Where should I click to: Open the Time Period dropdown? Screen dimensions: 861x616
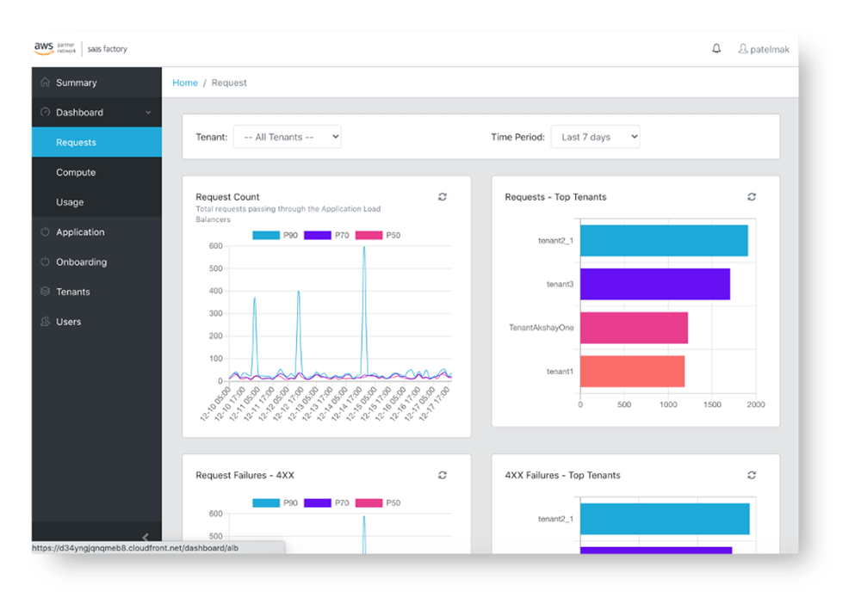coord(595,137)
